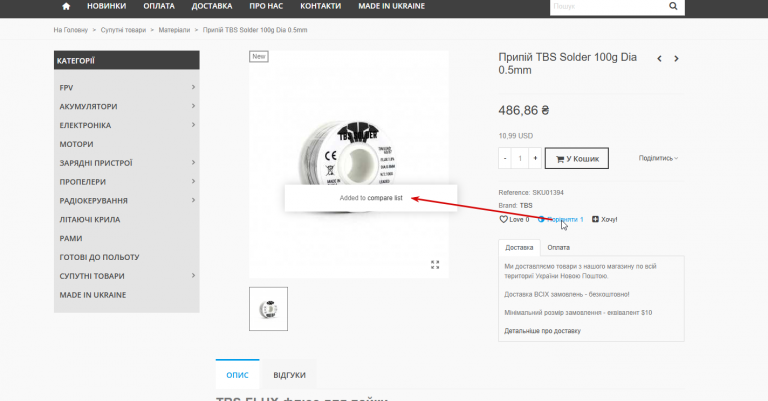Expand the АКУМУЛЯТОРИ category arrow
The width and height of the screenshot is (768, 401).
(193, 106)
